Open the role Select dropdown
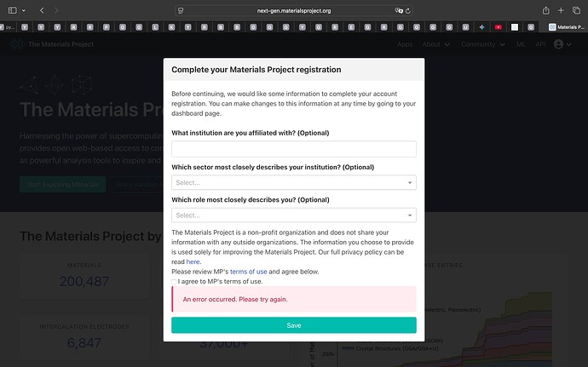This screenshot has height=367, width=588. [x=293, y=215]
